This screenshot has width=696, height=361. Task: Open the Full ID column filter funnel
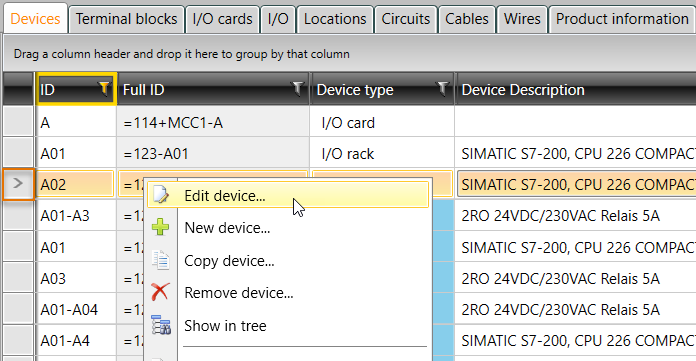(x=297, y=89)
